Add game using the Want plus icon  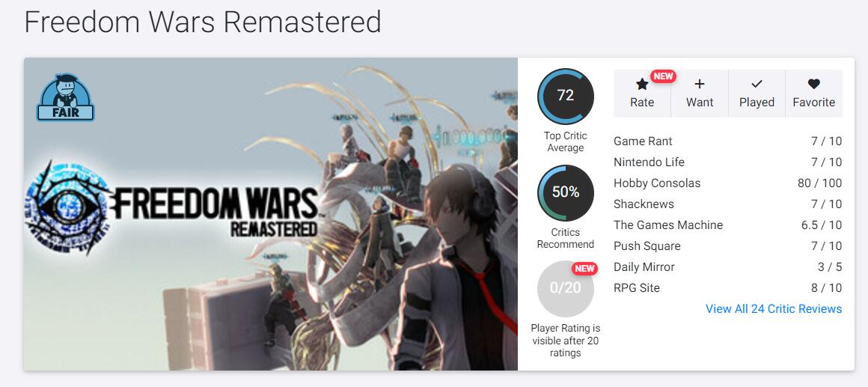point(700,85)
